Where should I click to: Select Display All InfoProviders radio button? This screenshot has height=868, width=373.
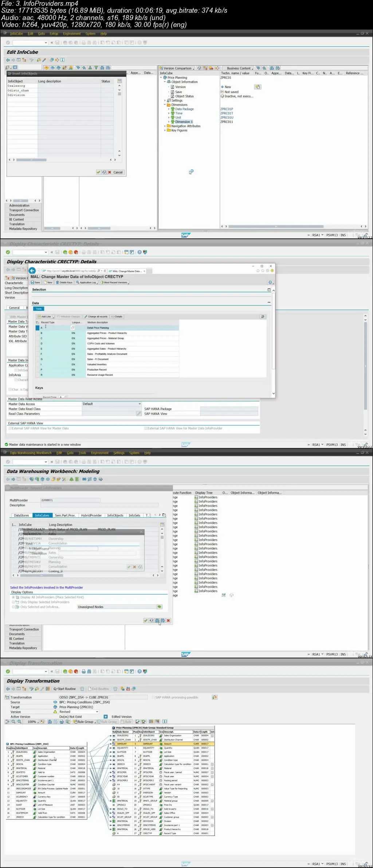coord(13,597)
